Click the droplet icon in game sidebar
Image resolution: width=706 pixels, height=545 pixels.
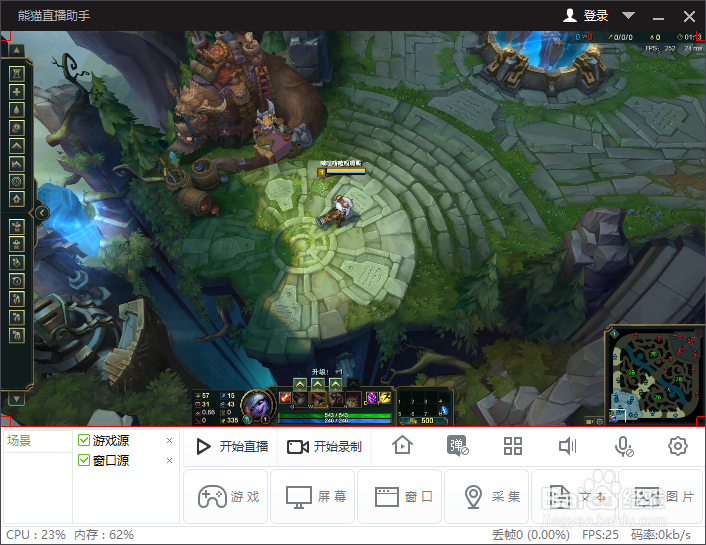pyautogui.click(x=17, y=110)
